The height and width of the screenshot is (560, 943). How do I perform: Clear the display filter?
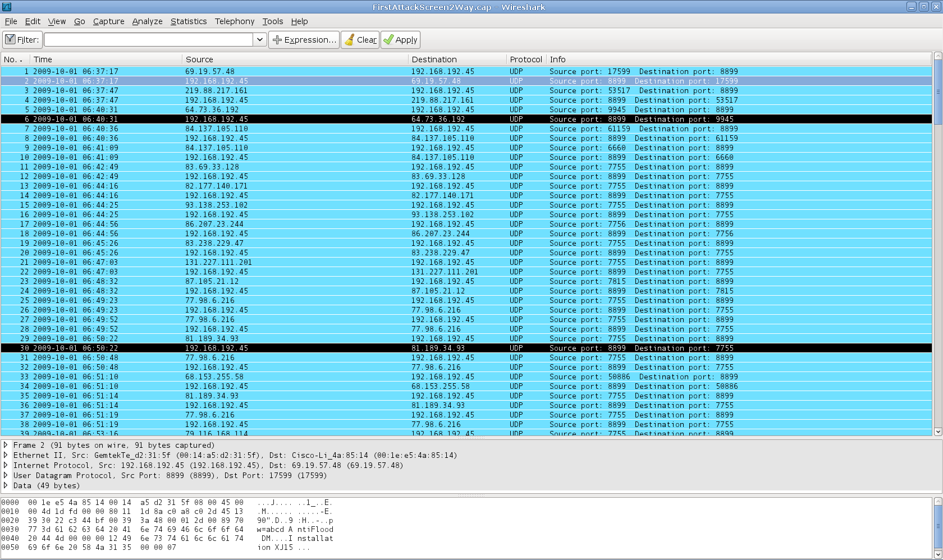(360, 40)
